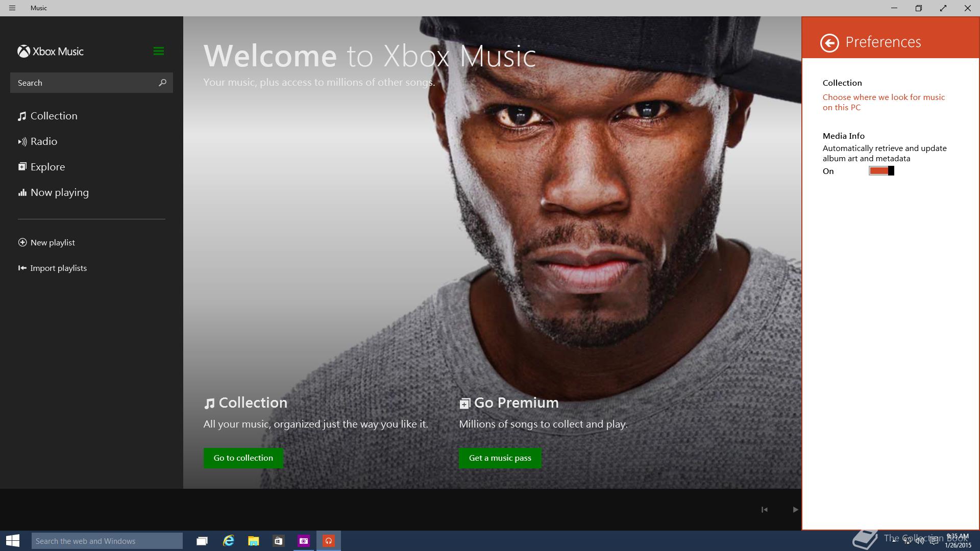Toggle Media Info automatic metadata switch
Image resolution: width=980 pixels, height=551 pixels.
point(881,171)
